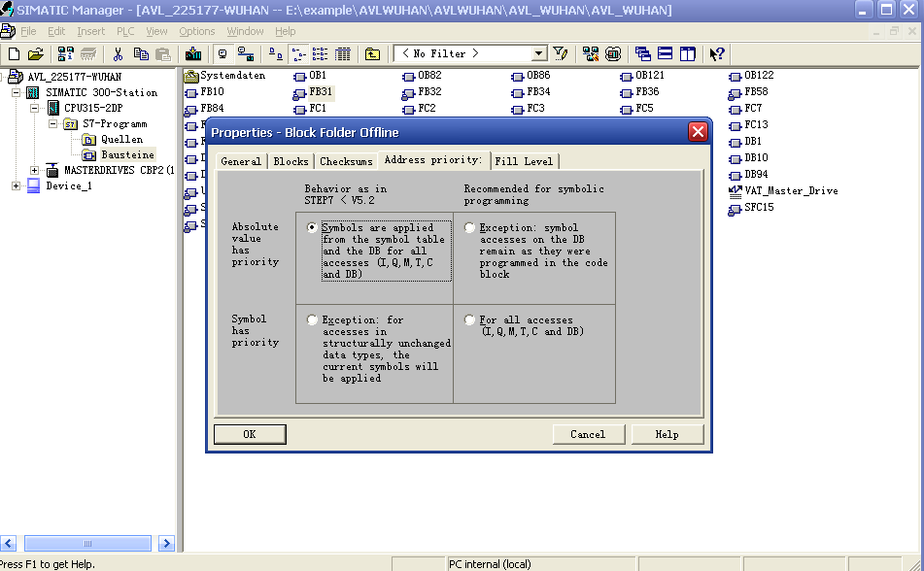924x571 pixels.
Task: Open the Insert menu
Action: 90,31
